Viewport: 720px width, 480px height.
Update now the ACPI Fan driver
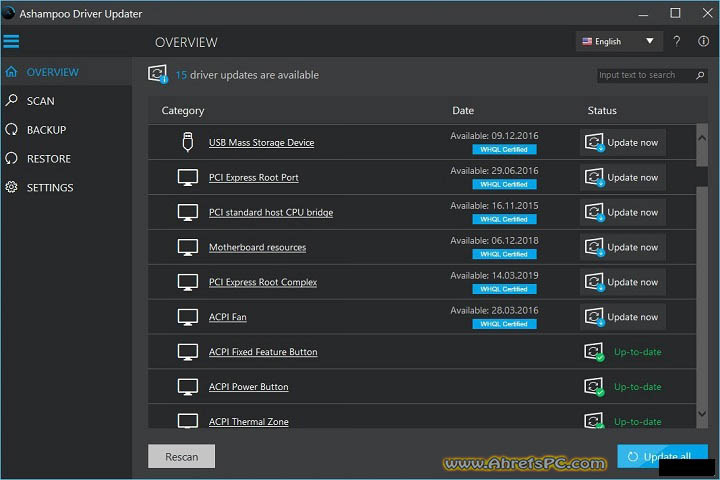pyautogui.click(x=622, y=317)
